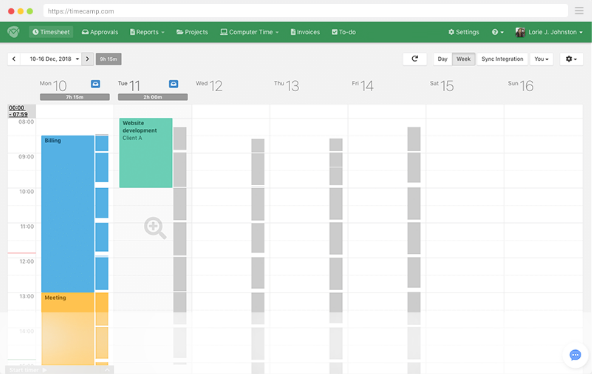This screenshot has height=374, width=592.
Task: Go to next week arrow
Action: [87, 59]
